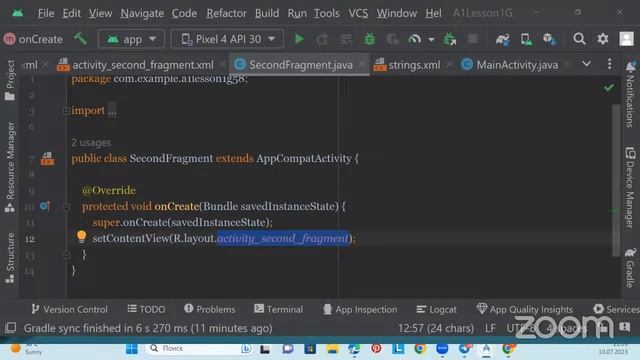Open the app run configuration dropdown
The width and height of the screenshot is (640, 360).
[x=131, y=39]
